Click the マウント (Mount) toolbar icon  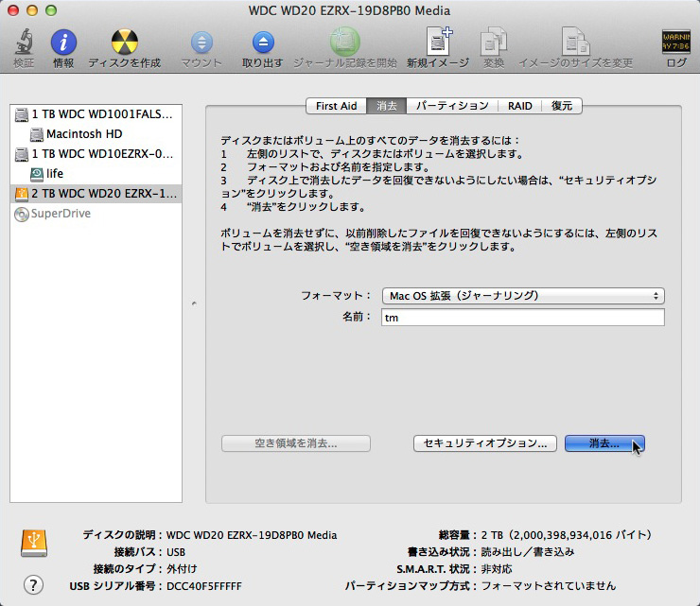[201, 43]
